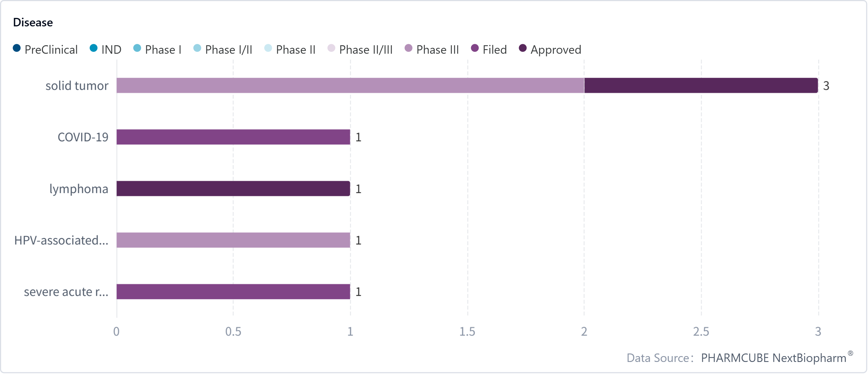Click the solid tumor axis label

[77, 86]
